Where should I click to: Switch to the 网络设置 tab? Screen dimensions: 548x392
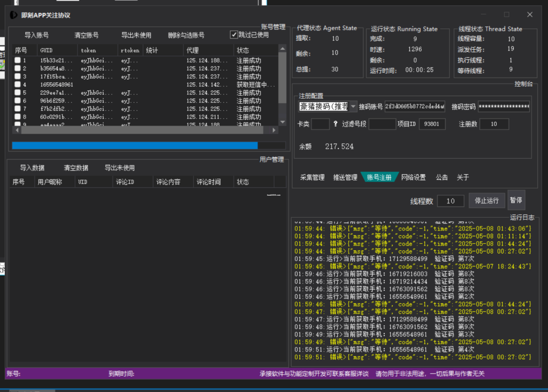414,177
